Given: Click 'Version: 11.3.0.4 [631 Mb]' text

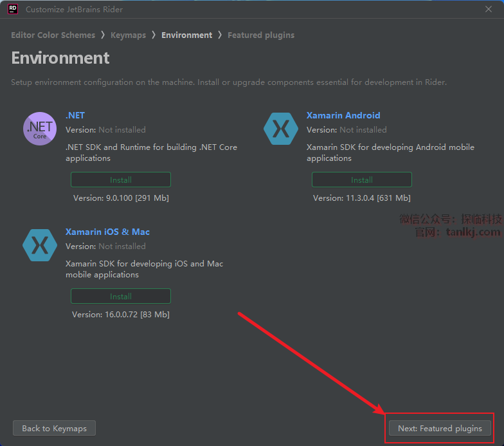Looking at the screenshot, I should coord(362,198).
